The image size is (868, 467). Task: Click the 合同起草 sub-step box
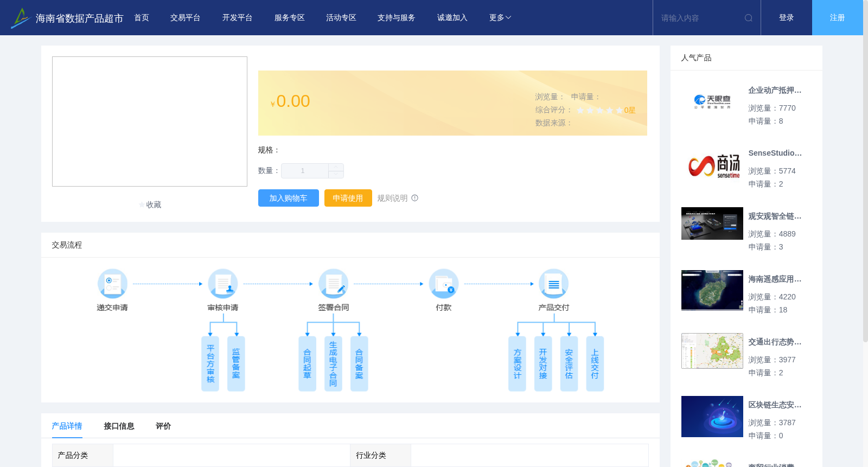coord(307,364)
